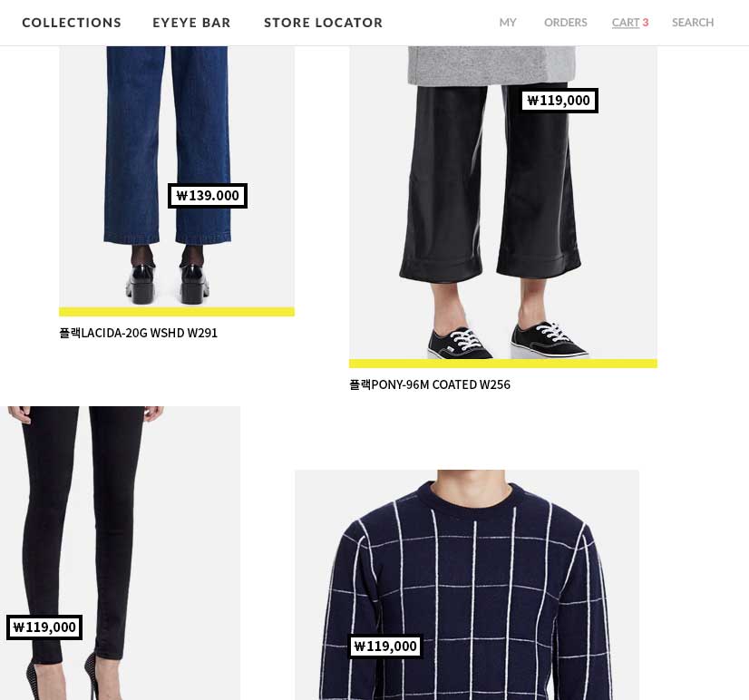
Task: View ORDERS page
Action: click(566, 23)
